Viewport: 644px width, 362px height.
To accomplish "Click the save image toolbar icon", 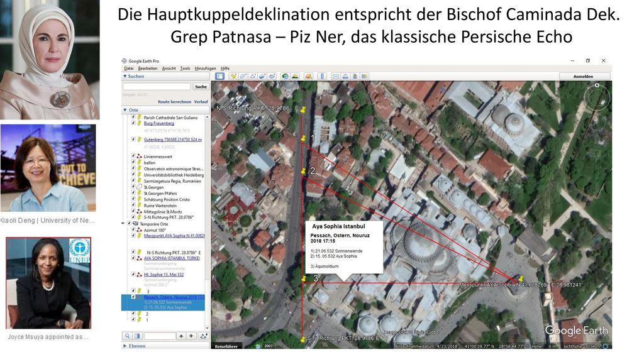I will coord(355,76).
